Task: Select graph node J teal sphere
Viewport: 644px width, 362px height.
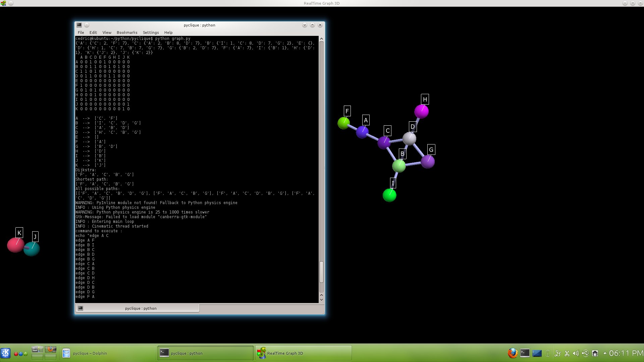Action: point(32,248)
